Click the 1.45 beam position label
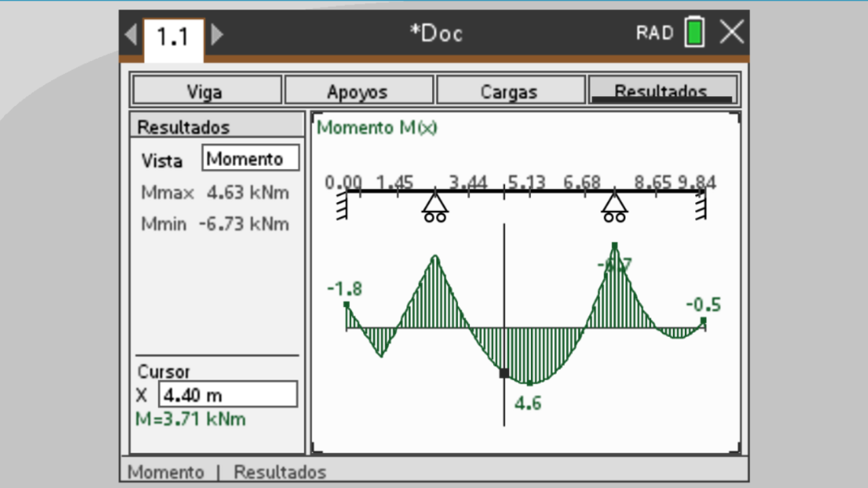The image size is (868, 488). tap(395, 182)
